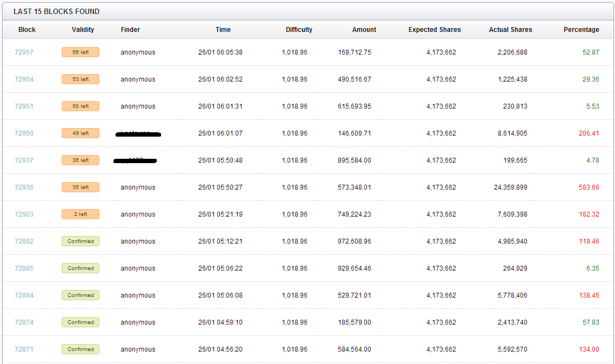
Task: Click Confirmed badge for block 72885
Action: click(81, 268)
